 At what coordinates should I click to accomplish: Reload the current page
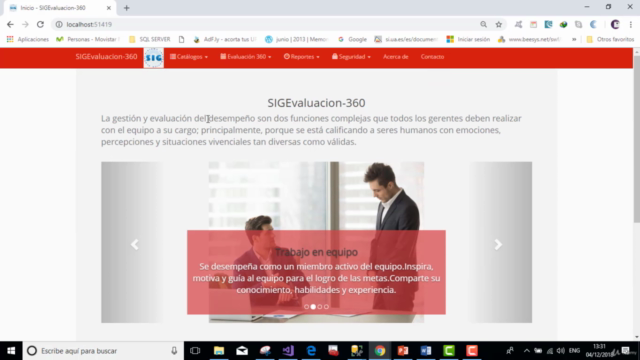(40, 24)
